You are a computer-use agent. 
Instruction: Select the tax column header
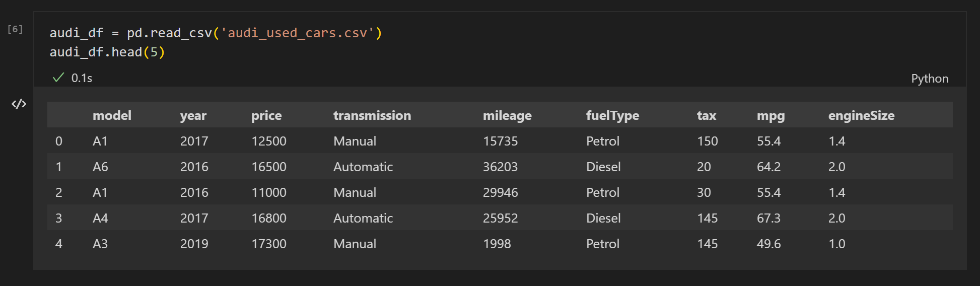click(706, 116)
